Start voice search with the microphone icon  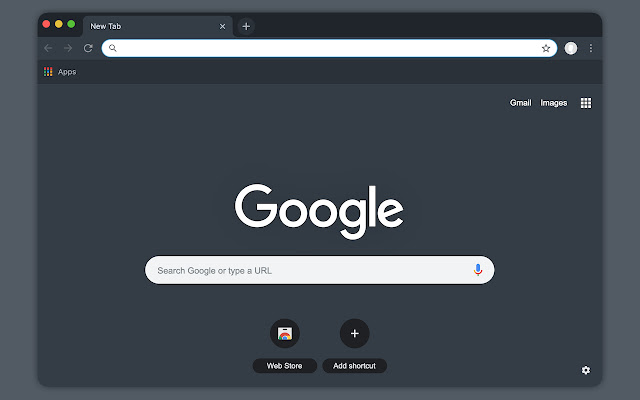pyautogui.click(x=478, y=270)
